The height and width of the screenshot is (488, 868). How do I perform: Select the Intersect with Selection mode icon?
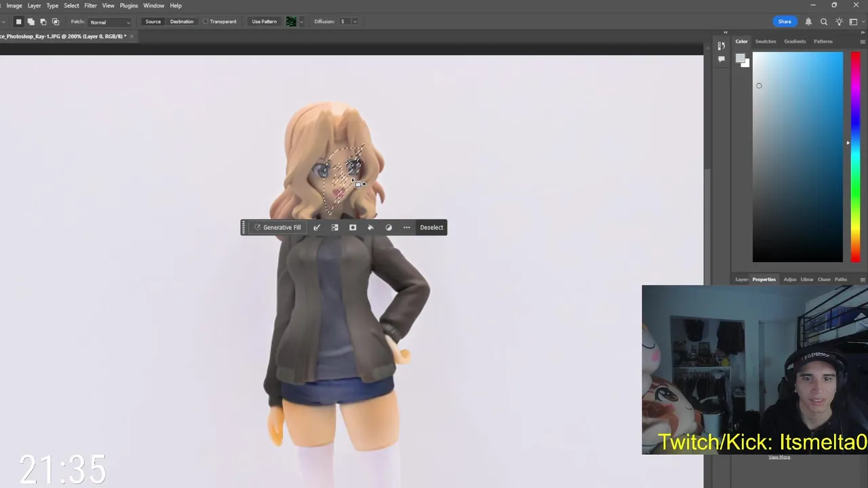coord(56,22)
